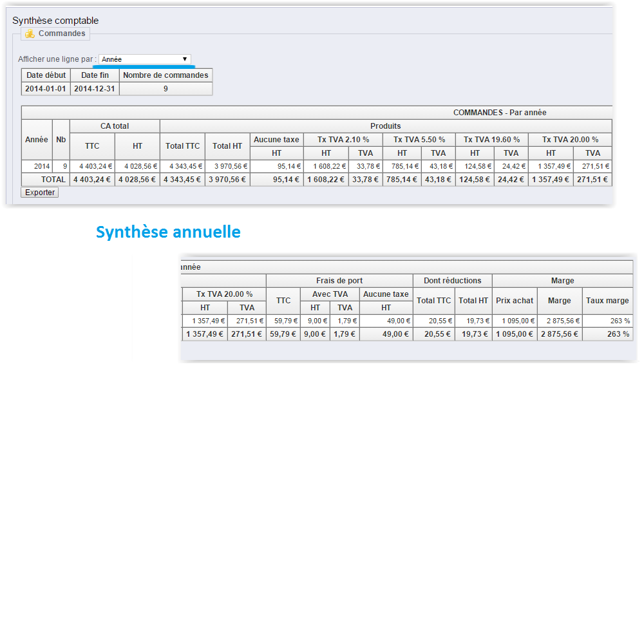Click the 2014-12-31 end date cell
Image resolution: width=644 pixels, height=644 pixels.
coord(95,89)
